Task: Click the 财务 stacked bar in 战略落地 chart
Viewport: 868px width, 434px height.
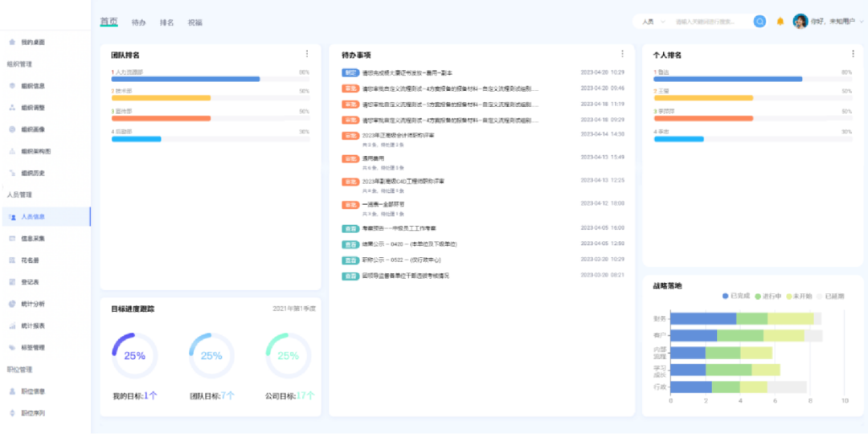Action: click(746, 318)
